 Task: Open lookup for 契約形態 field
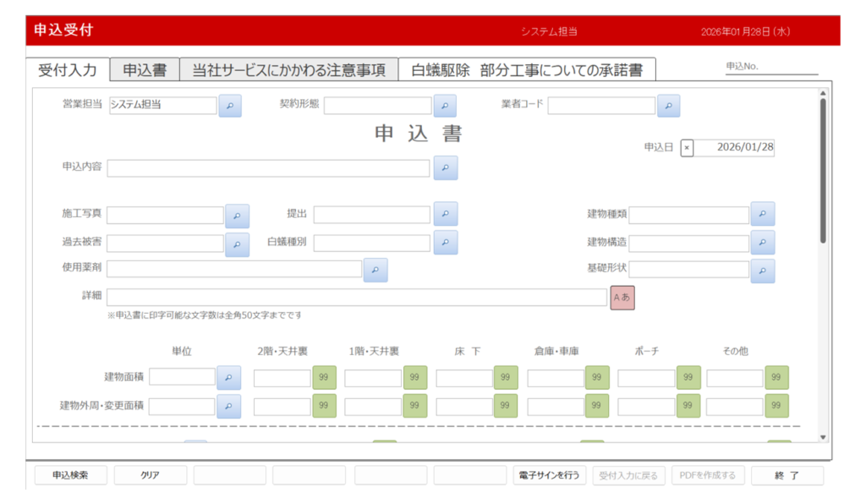445,106
